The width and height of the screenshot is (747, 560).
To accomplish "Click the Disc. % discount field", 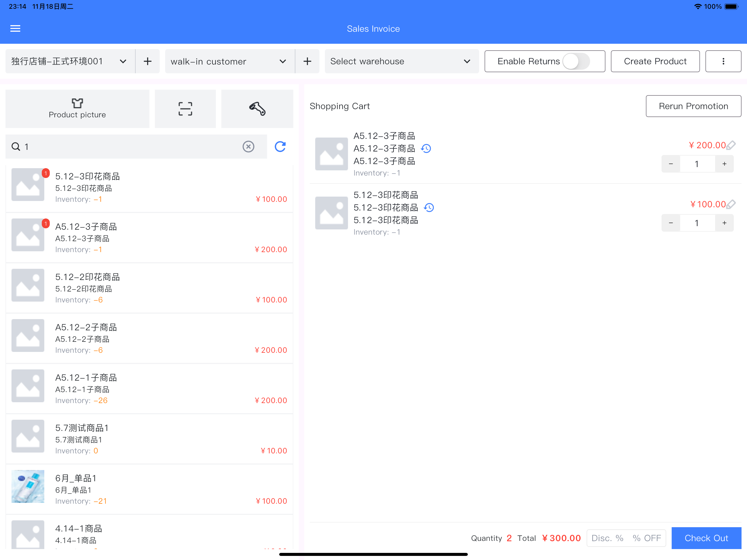I will [x=608, y=538].
